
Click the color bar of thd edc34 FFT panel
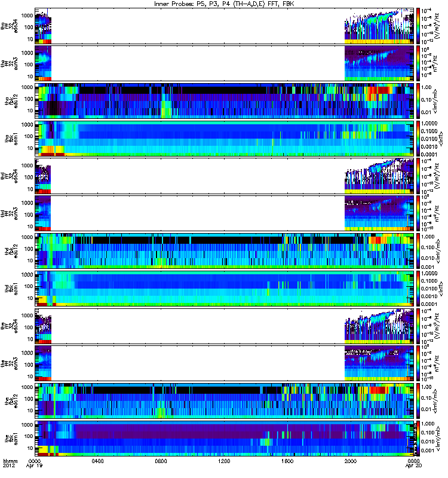pos(418,176)
